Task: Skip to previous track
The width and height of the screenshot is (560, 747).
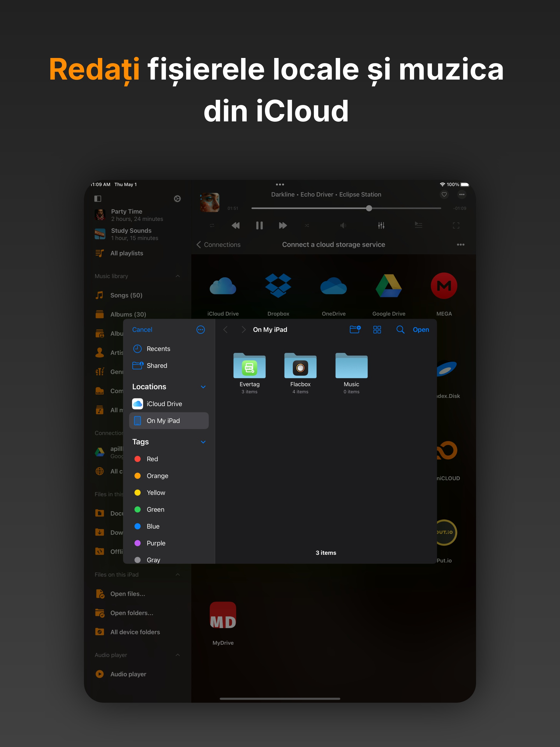Action: coord(236,226)
